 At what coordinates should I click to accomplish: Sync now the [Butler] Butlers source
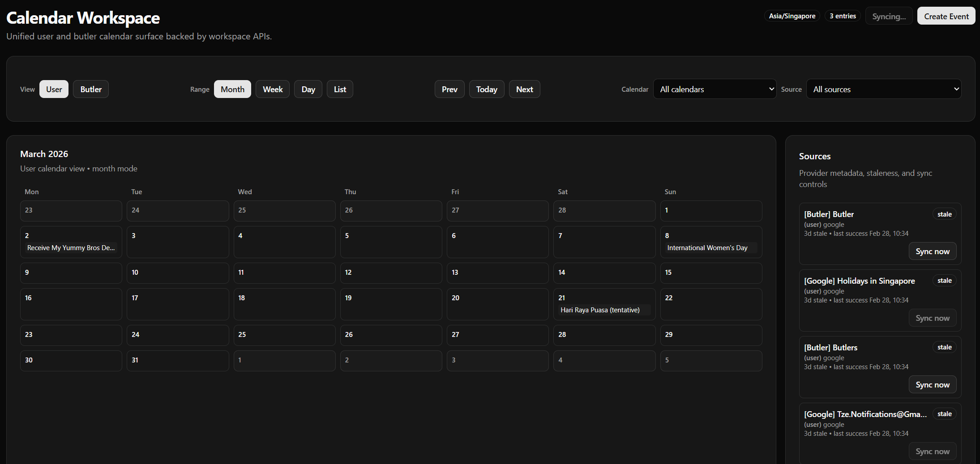932,385
